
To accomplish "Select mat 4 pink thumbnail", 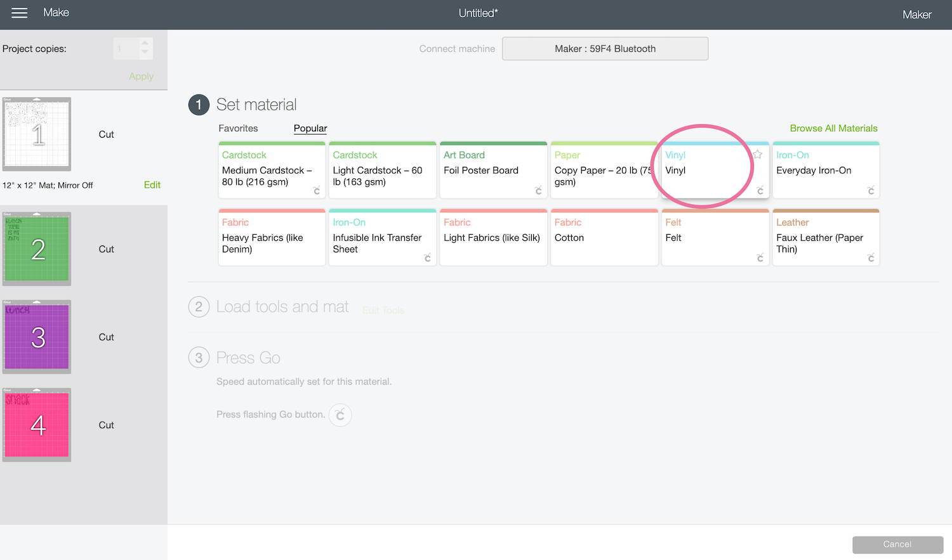I will [37, 425].
